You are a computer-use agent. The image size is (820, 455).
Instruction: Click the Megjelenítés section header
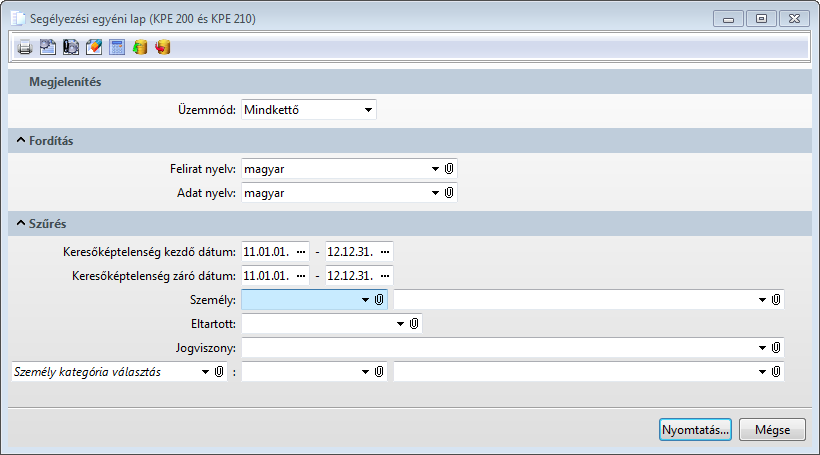(x=409, y=82)
